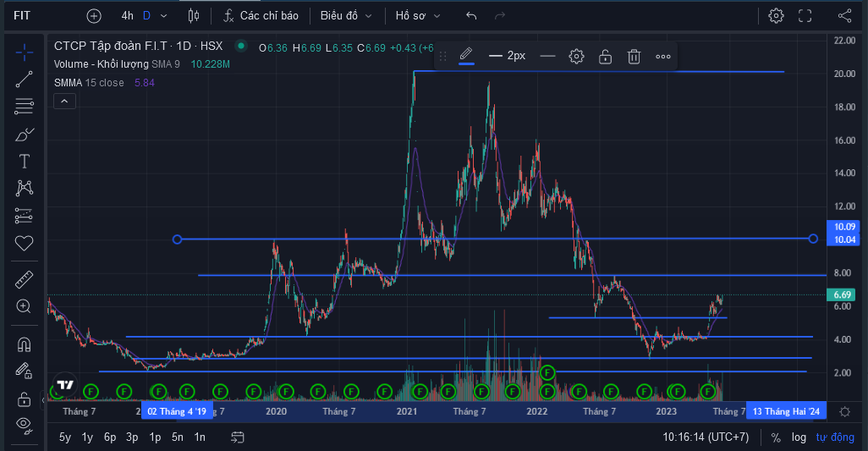Click CTCP Tập đoàn F.I.T symbol title
The image size is (868, 451).
[x=139, y=46]
